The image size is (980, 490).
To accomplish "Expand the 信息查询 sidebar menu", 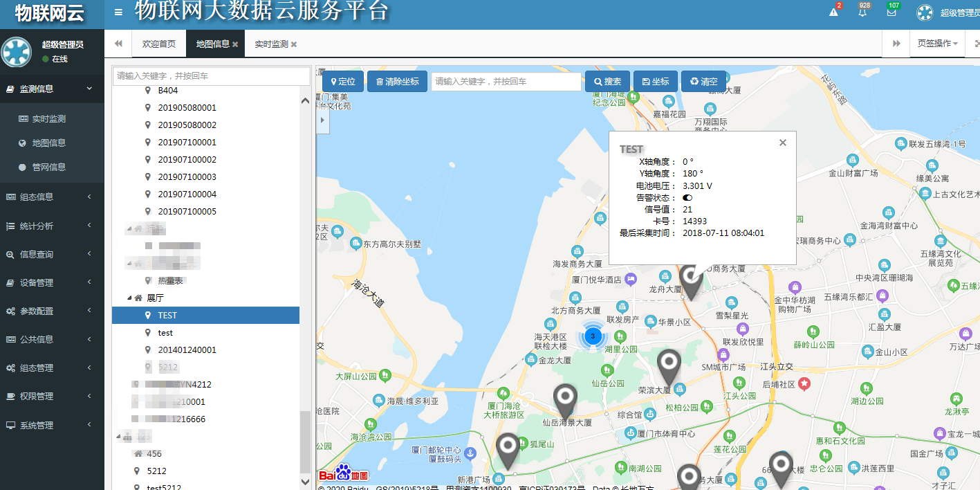I will (x=52, y=254).
